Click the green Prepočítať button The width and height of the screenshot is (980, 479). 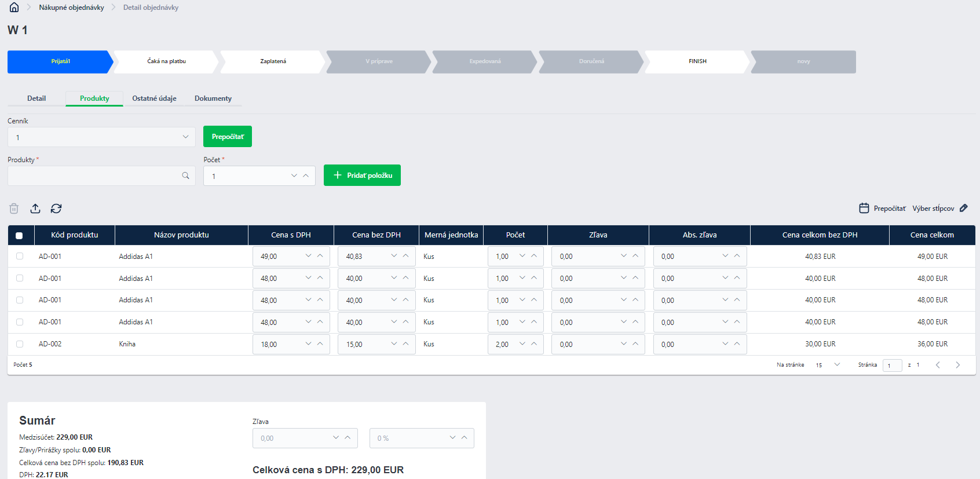point(228,137)
